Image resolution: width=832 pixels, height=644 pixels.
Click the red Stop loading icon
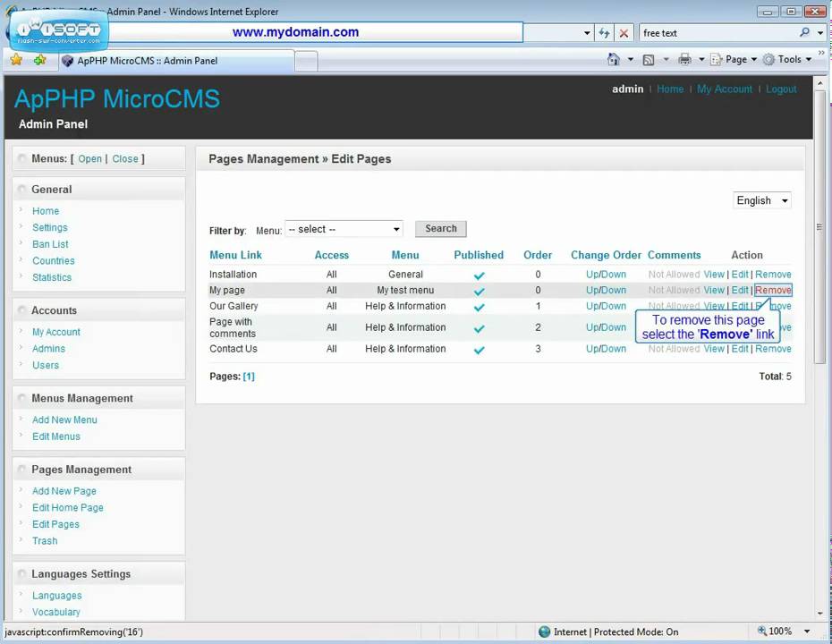click(x=624, y=33)
